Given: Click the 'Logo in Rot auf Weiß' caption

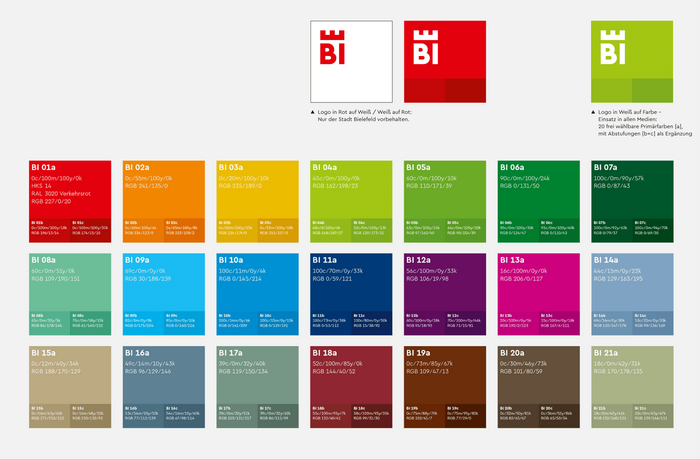Looking at the screenshot, I should [365, 112].
